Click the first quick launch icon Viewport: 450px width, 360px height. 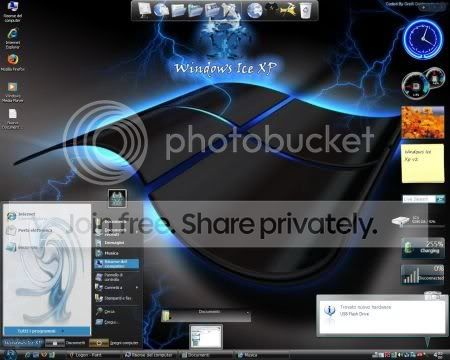pos(28,355)
